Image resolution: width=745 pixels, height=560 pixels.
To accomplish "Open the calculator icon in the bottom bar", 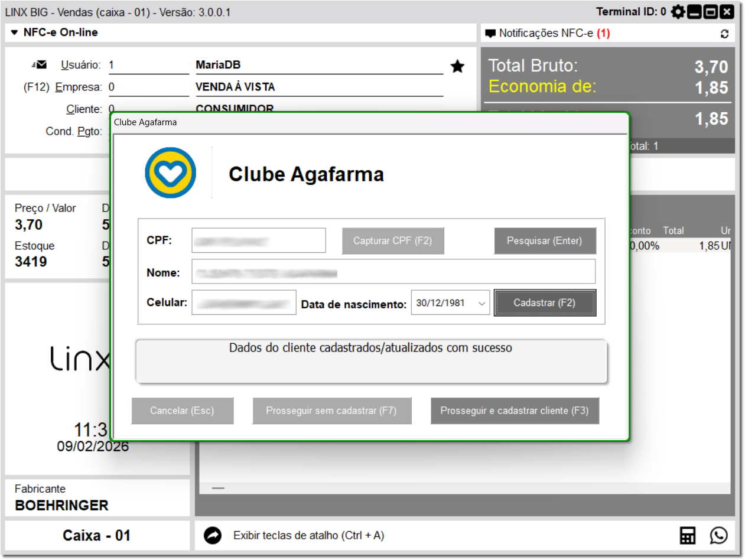I will (688, 536).
